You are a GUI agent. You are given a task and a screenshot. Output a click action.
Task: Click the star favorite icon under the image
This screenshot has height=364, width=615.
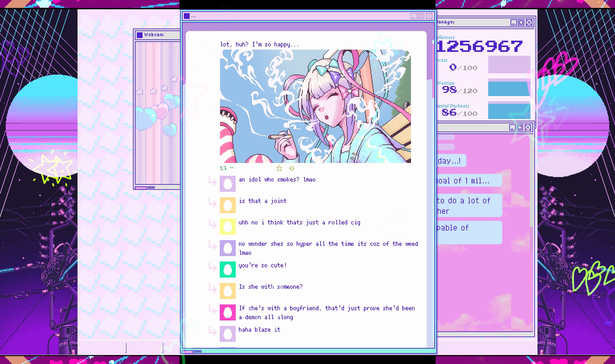279,168
